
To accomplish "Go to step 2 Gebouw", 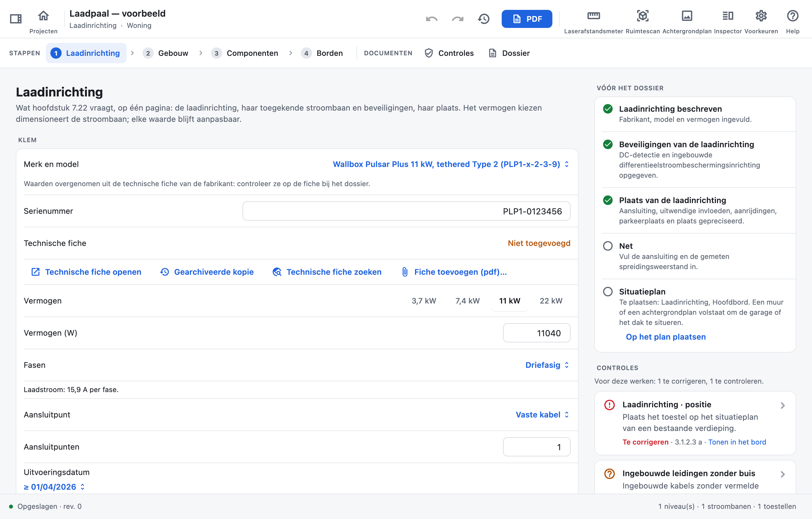I will click(x=165, y=53).
